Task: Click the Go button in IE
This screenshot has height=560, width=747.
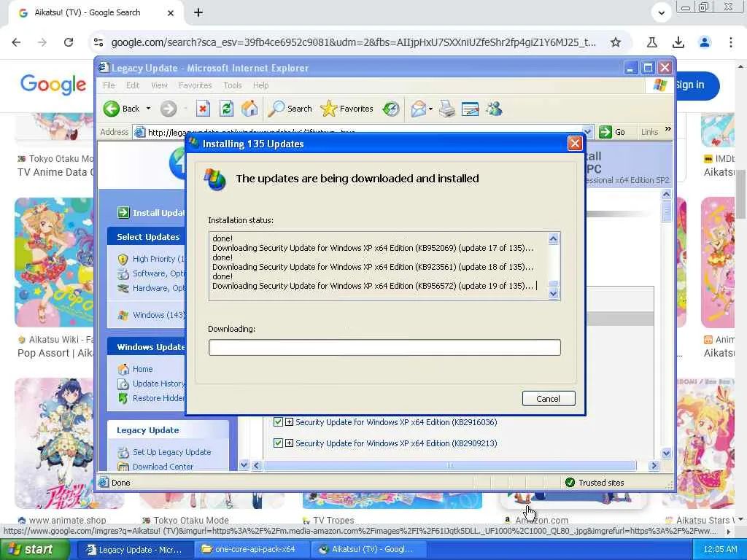Action: coord(612,132)
